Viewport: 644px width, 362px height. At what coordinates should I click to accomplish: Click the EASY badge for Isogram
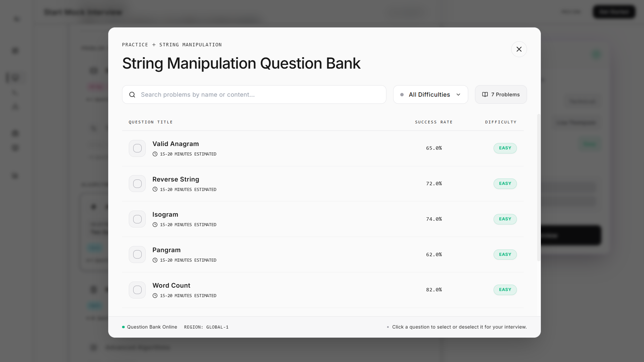pos(505,219)
